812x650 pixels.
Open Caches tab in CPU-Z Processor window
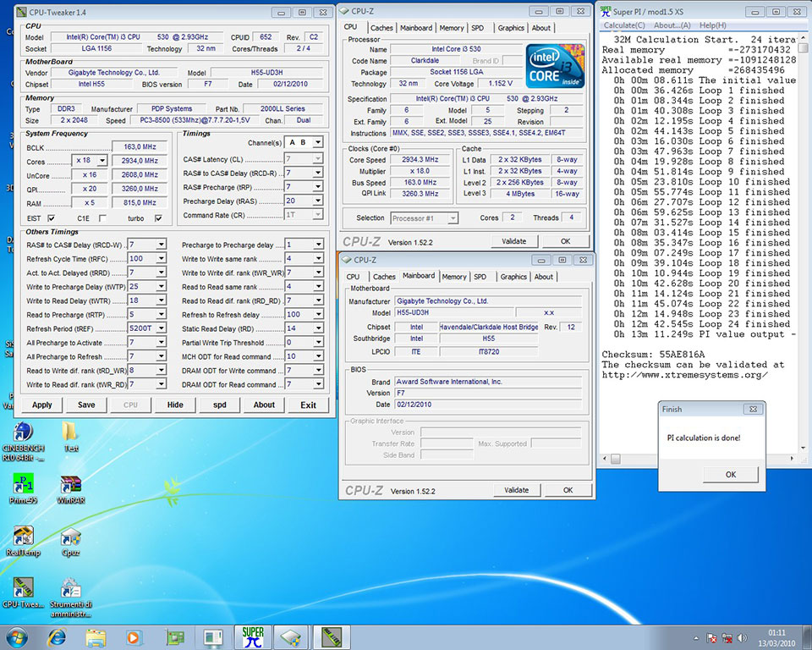(x=381, y=28)
